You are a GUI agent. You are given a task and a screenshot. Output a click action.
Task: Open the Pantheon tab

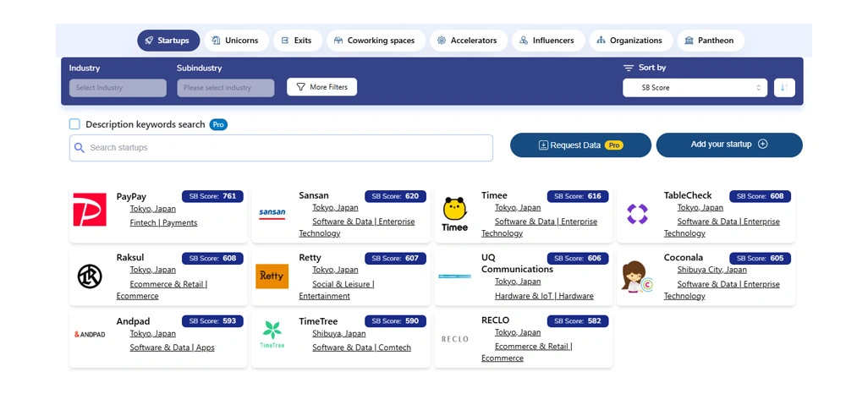[x=711, y=41]
